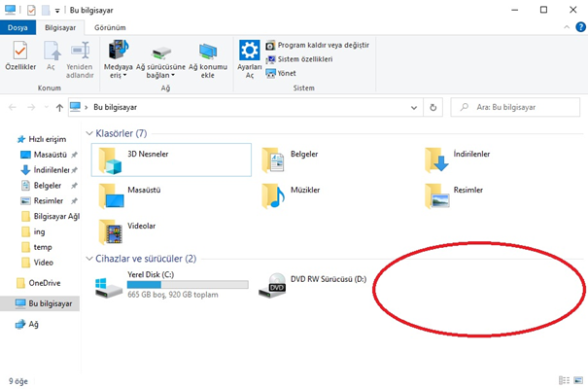The image size is (588, 389).
Task: Open the Videolar folder icon
Action: [112, 230]
